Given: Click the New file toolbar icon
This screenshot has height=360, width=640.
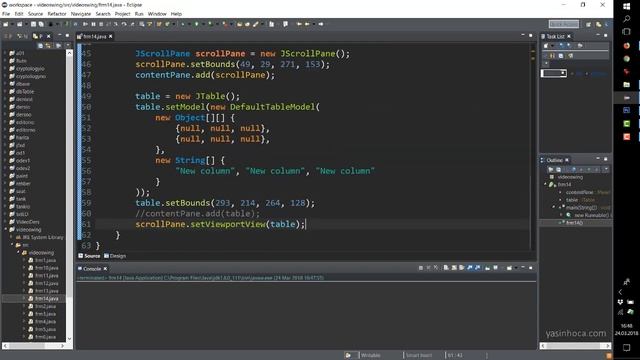Looking at the screenshot, I should click(x=5, y=24).
